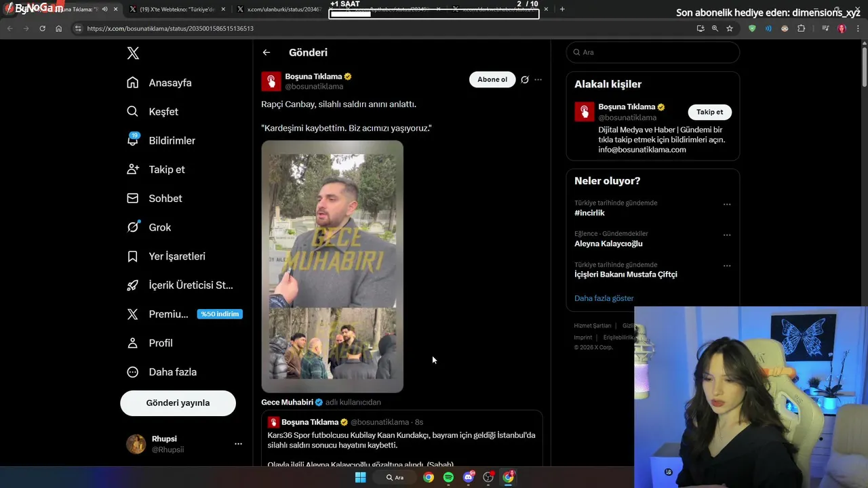Open site information icon in address bar
Viewport: 868px width, 488px height.
(78, 28)
